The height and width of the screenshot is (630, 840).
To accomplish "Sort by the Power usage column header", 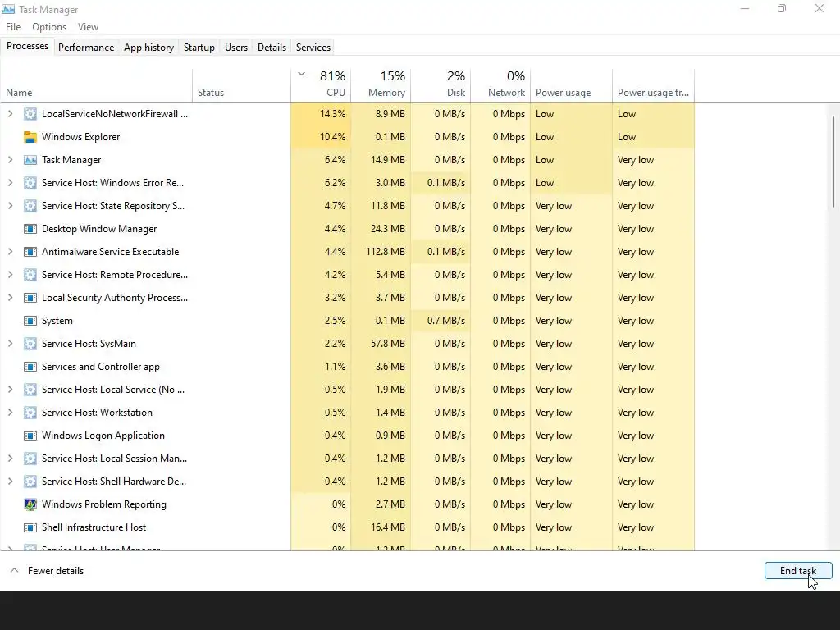I will pos(572,84).
